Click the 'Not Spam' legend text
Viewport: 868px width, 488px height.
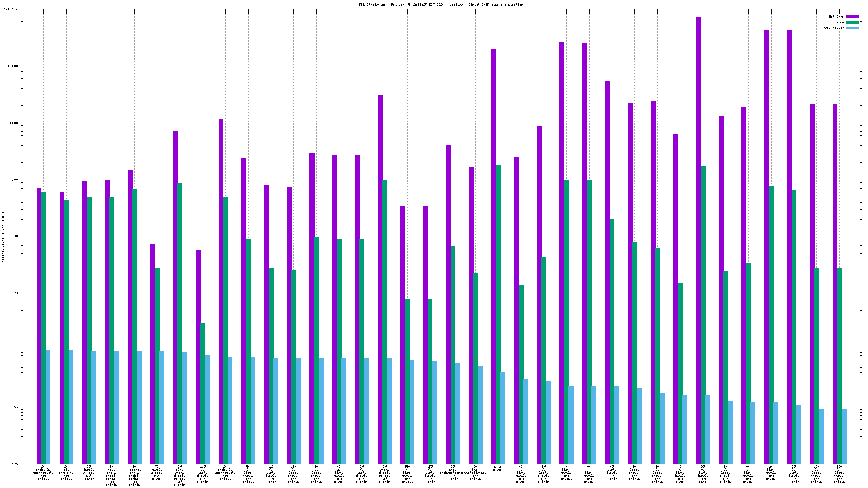(x=836, y=17)
